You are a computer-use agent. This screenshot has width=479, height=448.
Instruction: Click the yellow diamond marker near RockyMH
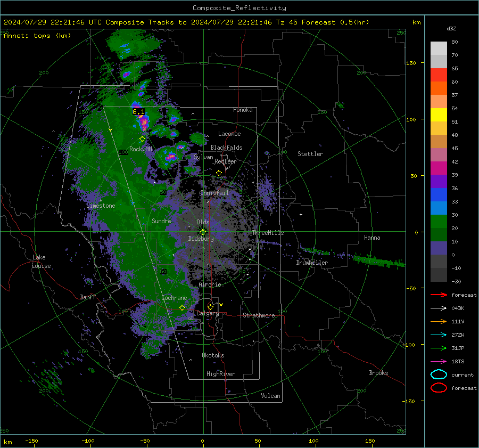(142, 139)
